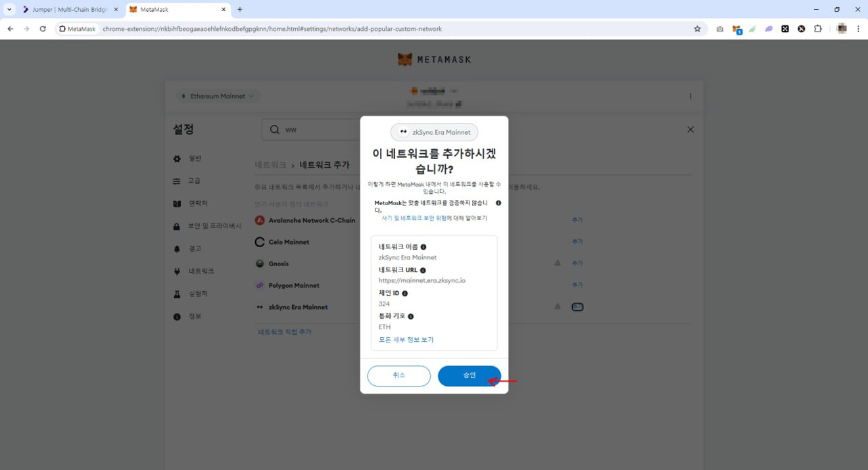Open 경고 settings tab
This screenshot has height=470, width=868.
click(195, 248)
